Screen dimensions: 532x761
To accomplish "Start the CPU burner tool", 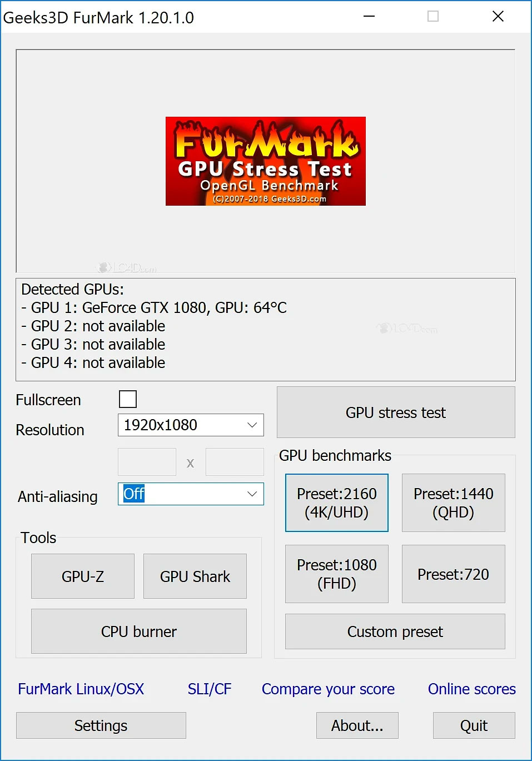I will pyautogui.click(x=139, y=631).
